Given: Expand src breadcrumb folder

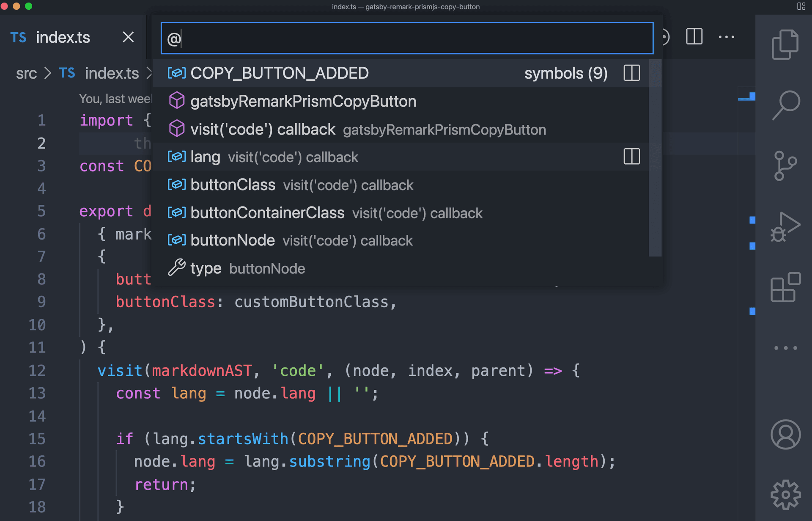Looking at the screenshot, I should click(26, 73).
